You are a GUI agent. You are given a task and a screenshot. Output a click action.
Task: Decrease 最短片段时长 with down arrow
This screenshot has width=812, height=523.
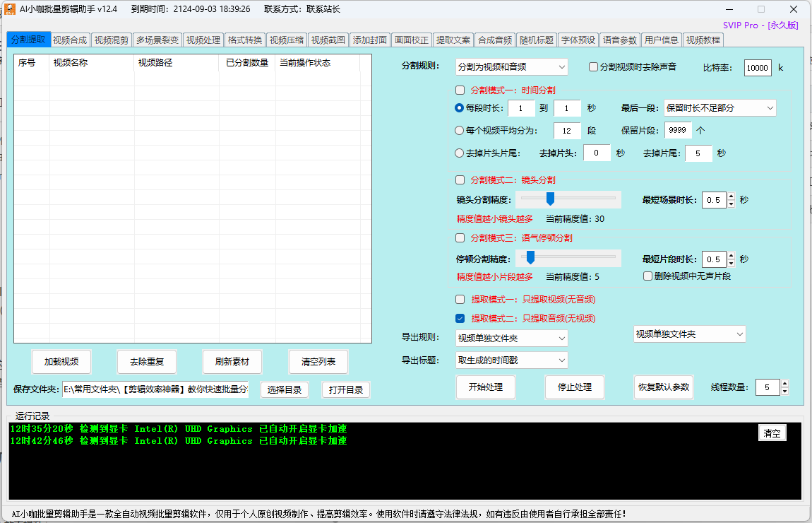coord(731,263)
